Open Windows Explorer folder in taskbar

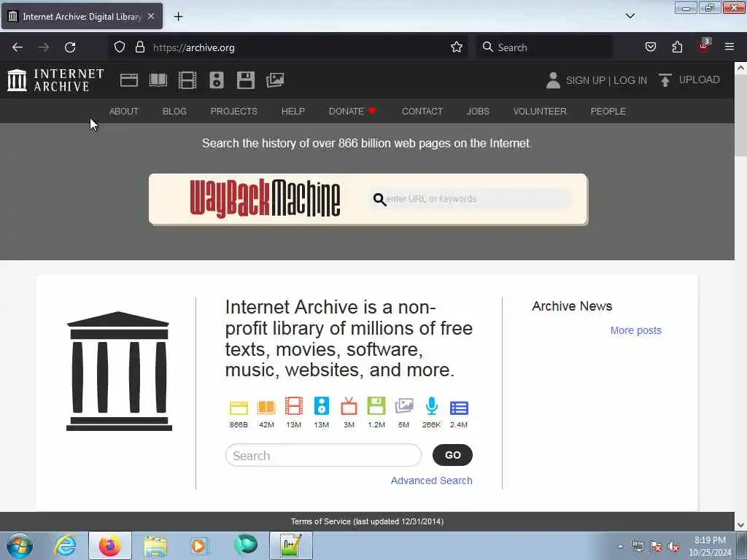155,545
